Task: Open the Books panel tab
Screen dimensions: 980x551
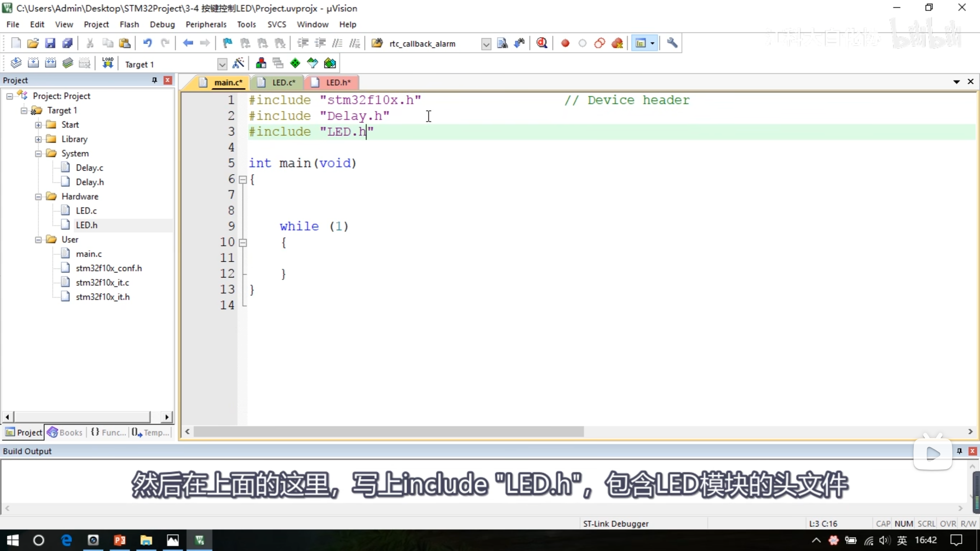Action: (x=65, y=432)
